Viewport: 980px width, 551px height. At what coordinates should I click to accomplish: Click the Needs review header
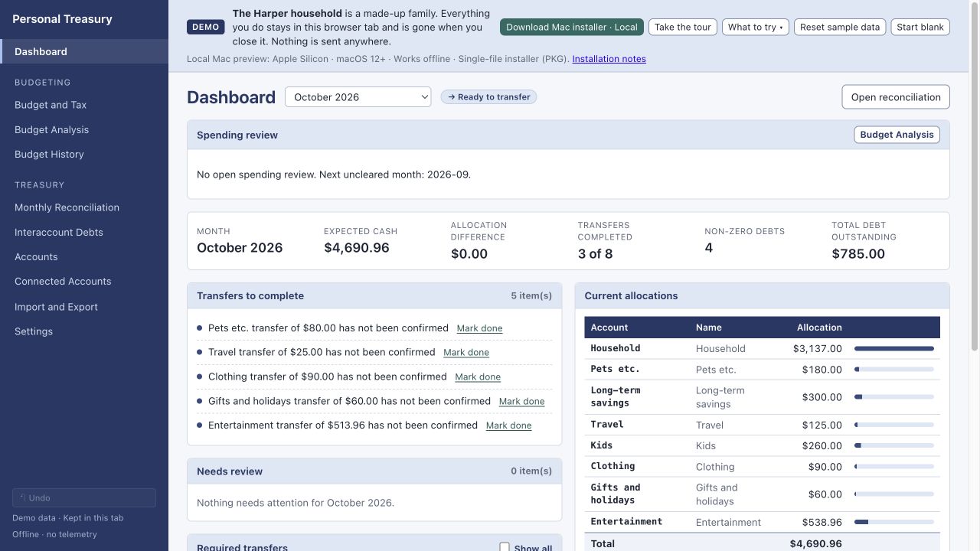pos(230,471)
